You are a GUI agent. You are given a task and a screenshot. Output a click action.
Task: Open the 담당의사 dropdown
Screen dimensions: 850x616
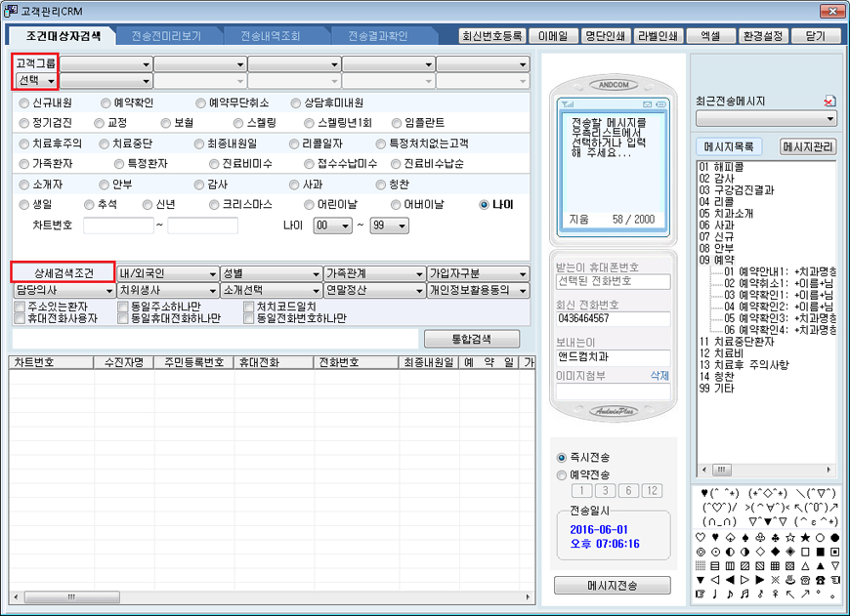point(63,290)
